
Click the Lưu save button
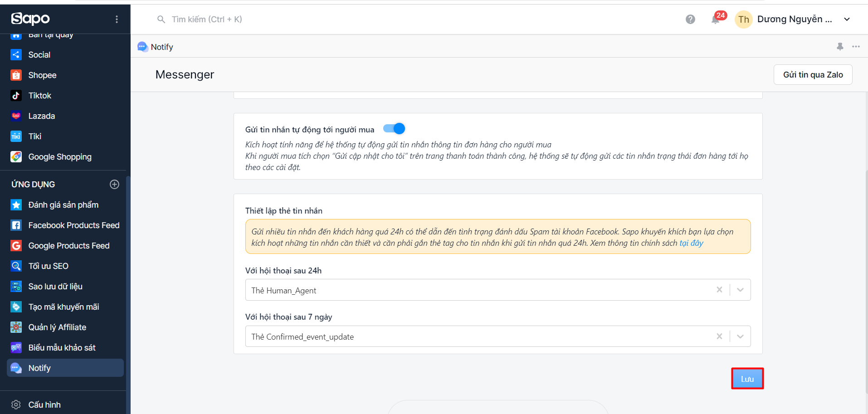click(x=747, y=379)
